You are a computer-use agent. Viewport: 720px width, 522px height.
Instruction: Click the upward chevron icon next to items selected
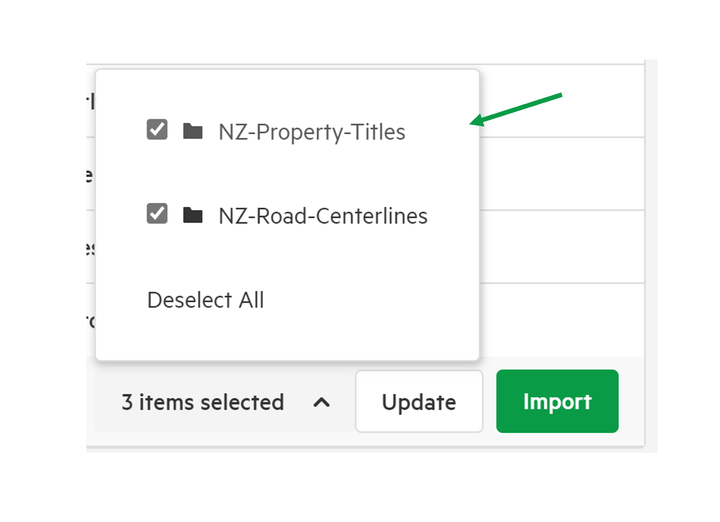pyautogui.click(x=321, y=403)
